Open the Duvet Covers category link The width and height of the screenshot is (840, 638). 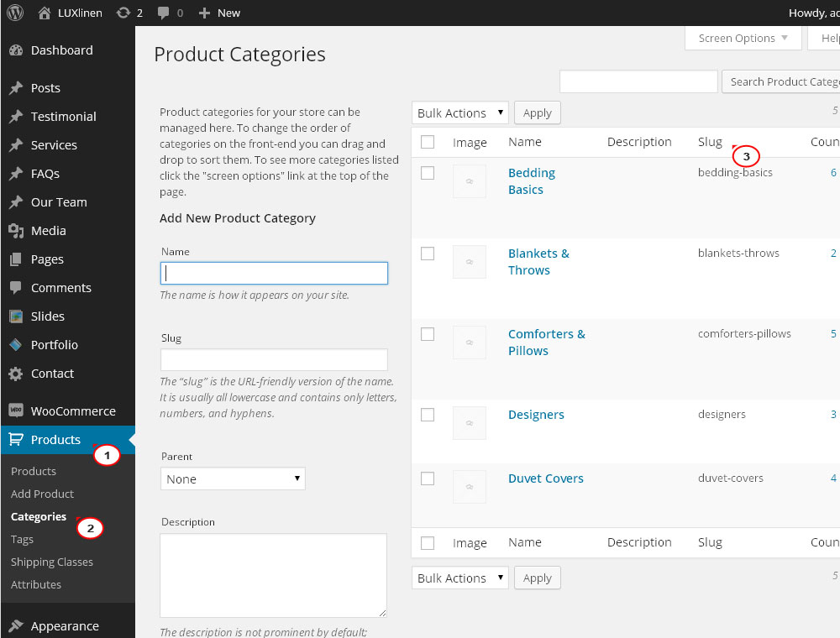coord(545,478)
